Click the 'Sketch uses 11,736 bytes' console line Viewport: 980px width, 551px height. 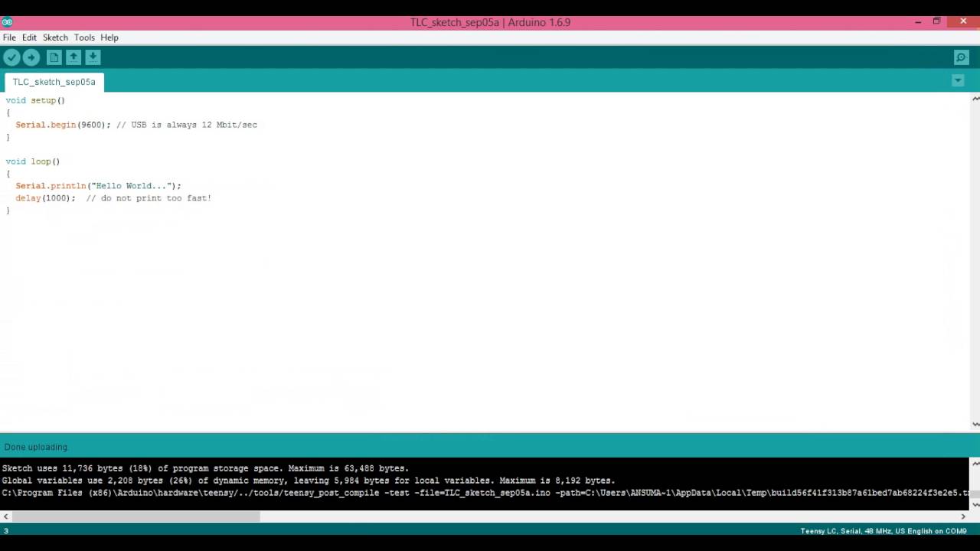(205, 468)
